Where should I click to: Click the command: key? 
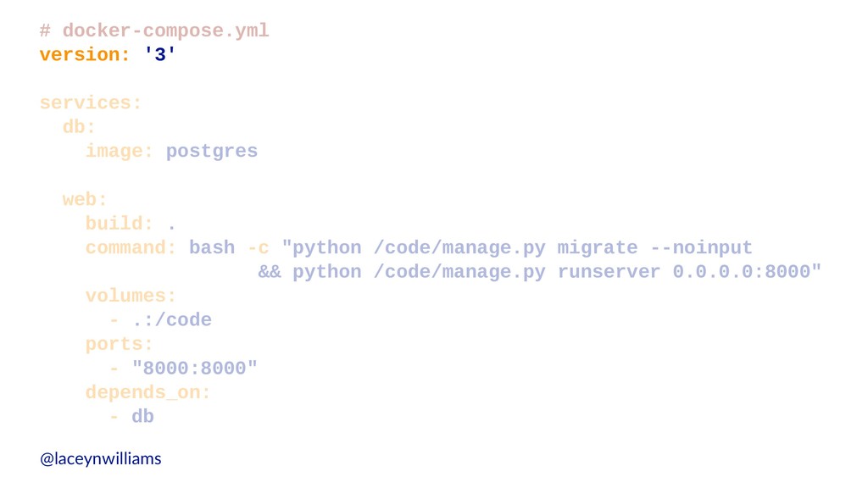tap(131, 248)
